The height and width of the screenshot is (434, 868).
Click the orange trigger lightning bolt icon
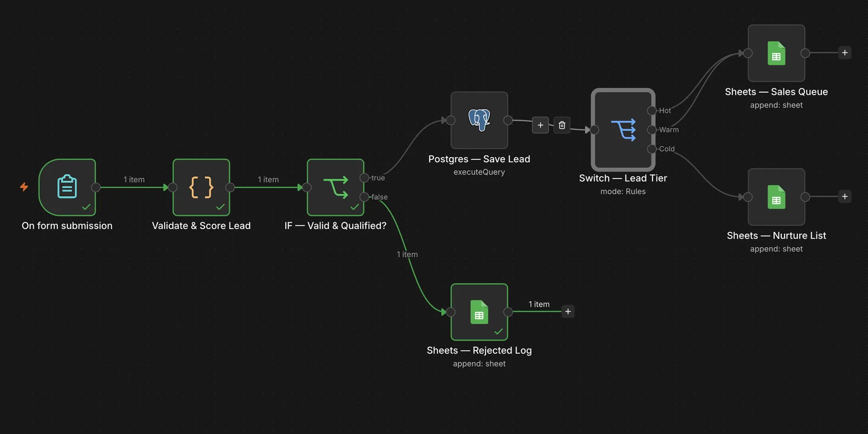[24, 187]
